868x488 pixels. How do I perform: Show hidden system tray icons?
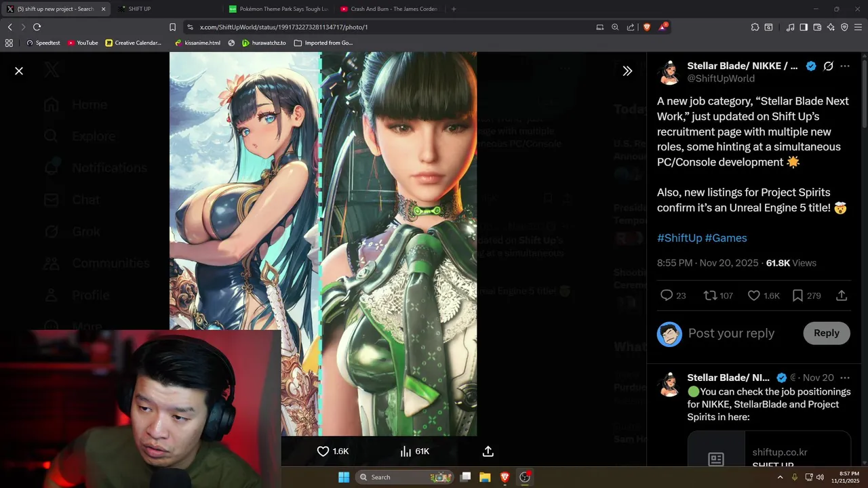(780, 477)
